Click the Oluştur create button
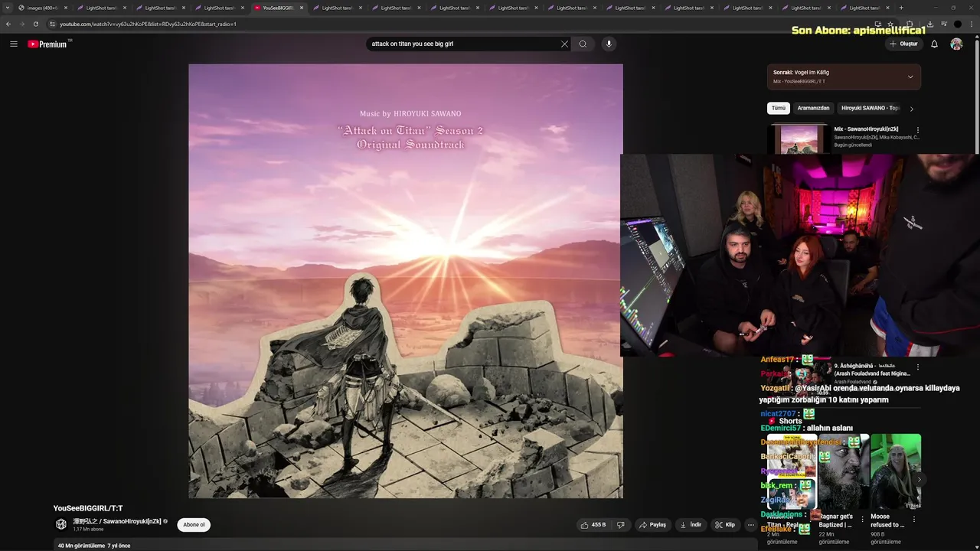The height and width of the screenshot is (551, 980). 903,44
